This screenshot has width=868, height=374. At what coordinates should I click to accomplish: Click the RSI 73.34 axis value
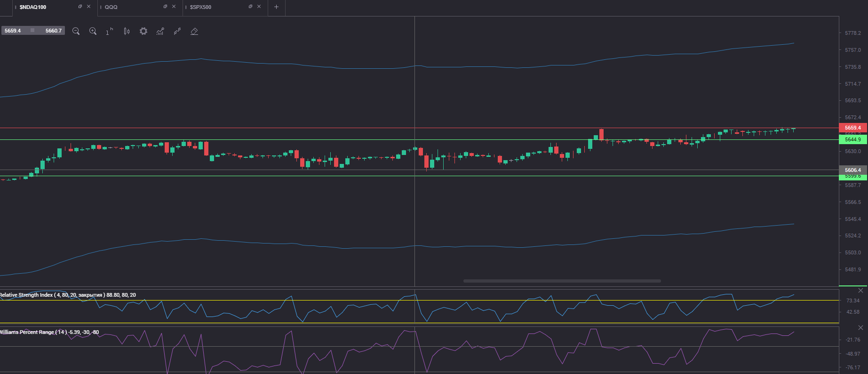pos(852,301)
